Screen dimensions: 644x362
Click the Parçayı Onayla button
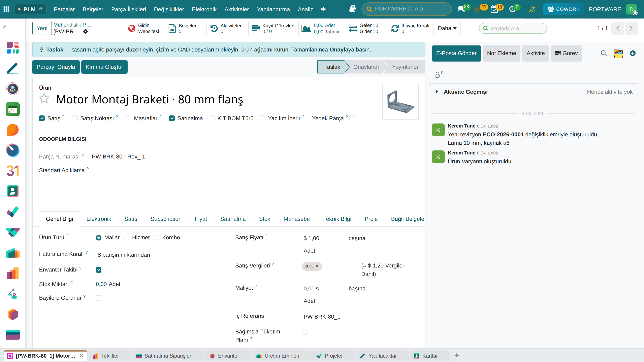coord(56,67)
